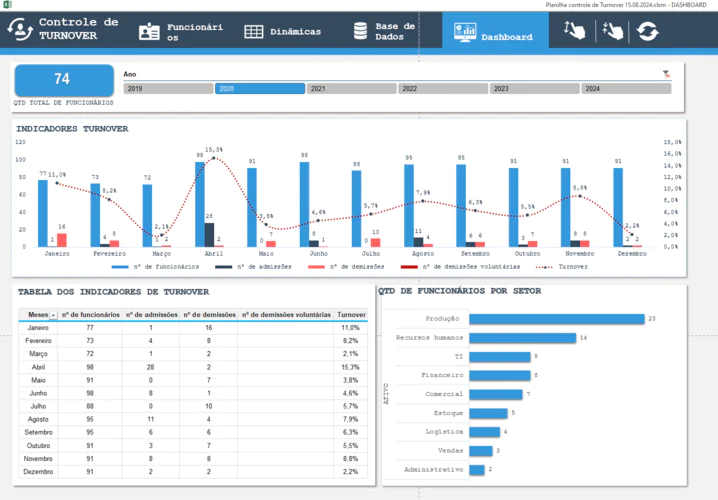
Task: Toggle year 2021 in Ano slicer
Action: 350,89
